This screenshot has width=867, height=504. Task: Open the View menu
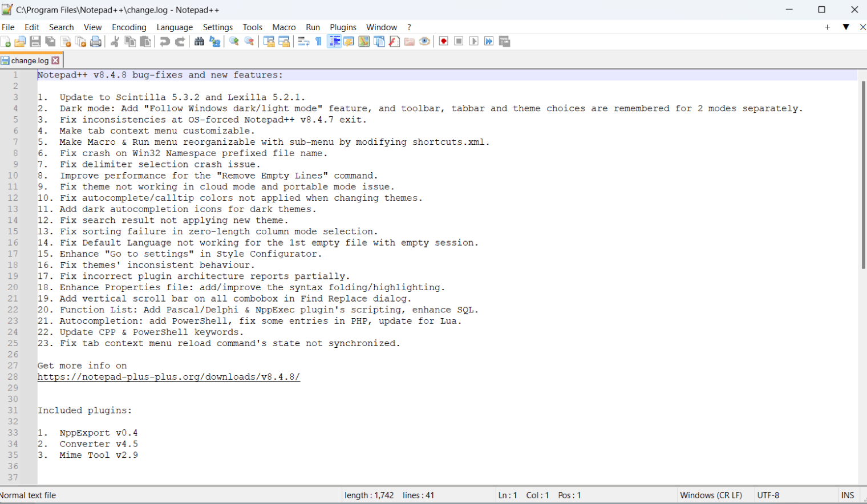(x=92, y=27)
